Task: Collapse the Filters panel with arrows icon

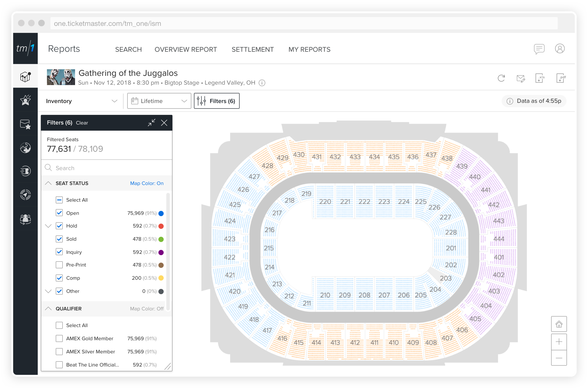Action: (151, 122)
